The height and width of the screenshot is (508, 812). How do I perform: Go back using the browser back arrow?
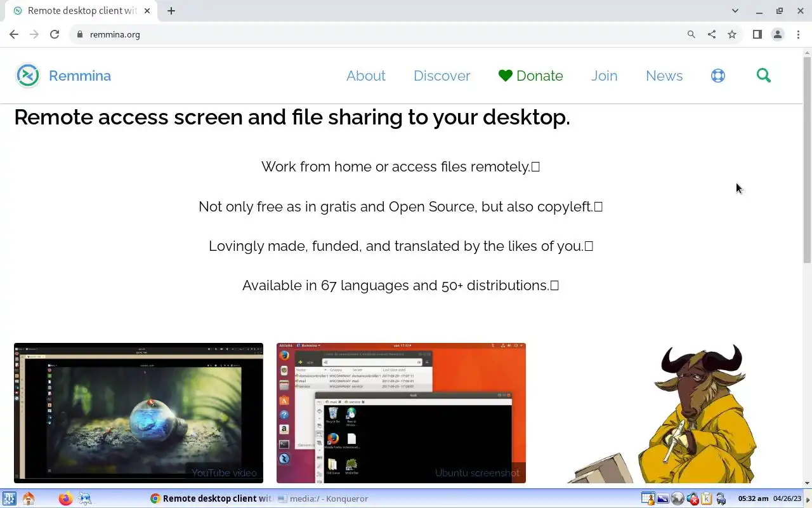[x=14, y=34]
